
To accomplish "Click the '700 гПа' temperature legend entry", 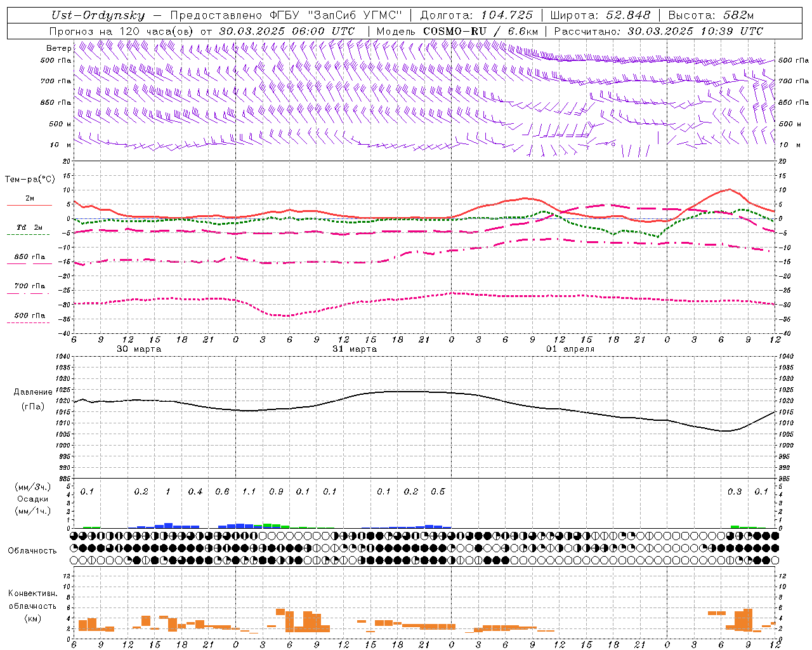I will point(29,289).
